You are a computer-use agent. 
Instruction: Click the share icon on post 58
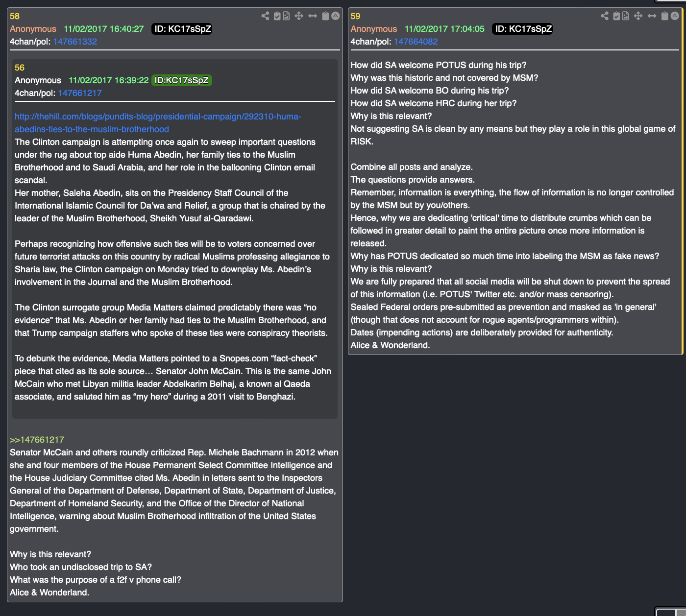265,16
